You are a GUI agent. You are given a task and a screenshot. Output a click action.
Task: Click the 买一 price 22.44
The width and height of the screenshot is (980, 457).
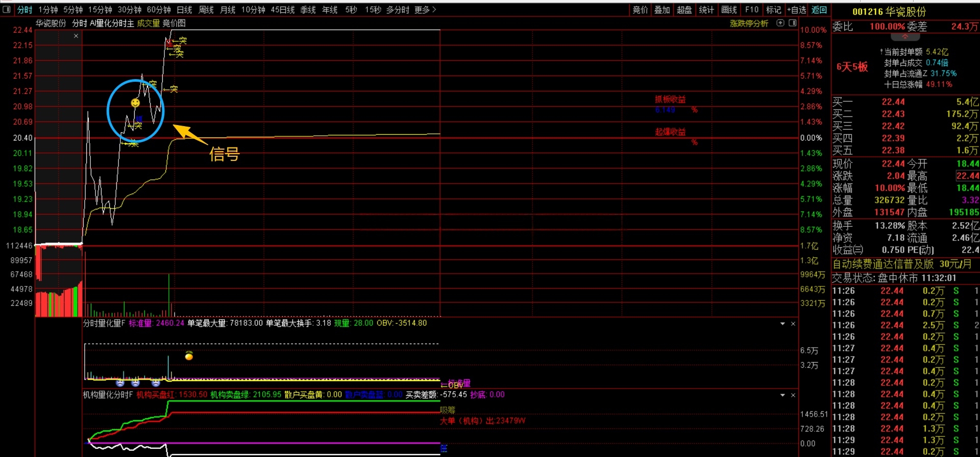pyautogui.click(x=893, y=102)
